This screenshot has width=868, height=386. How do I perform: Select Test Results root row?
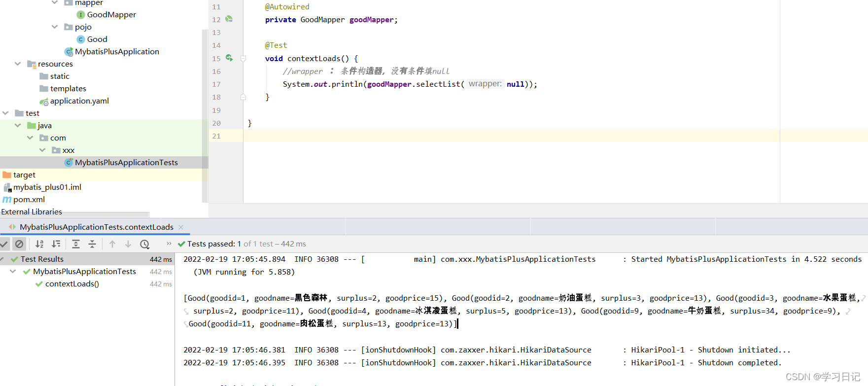87,259
